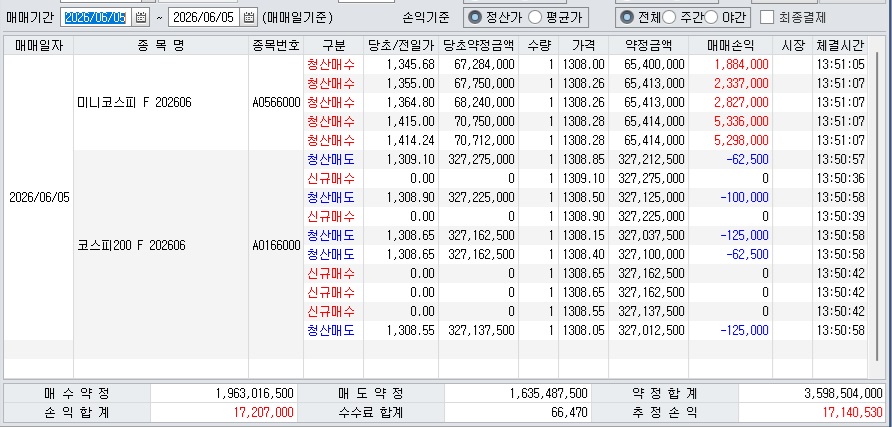Click contract amount 327,012,500

[651, 330]
